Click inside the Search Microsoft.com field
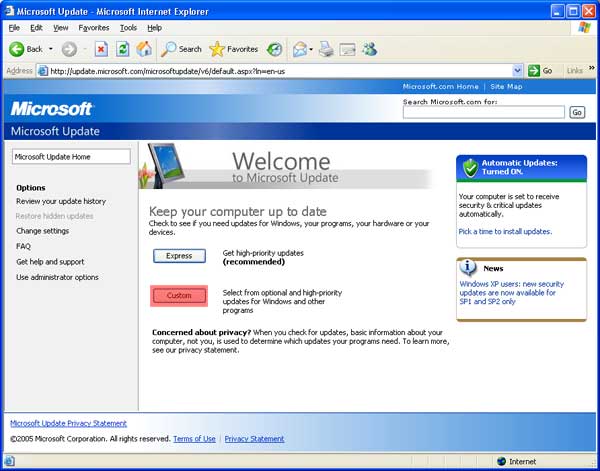Viewport: 600px width, 471px height. point(484,112)
